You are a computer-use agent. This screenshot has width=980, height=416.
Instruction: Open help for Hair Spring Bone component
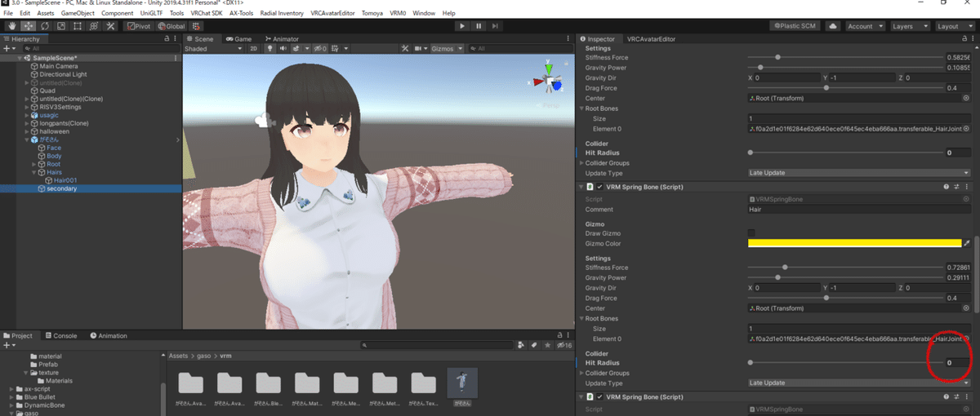[947, 187]
